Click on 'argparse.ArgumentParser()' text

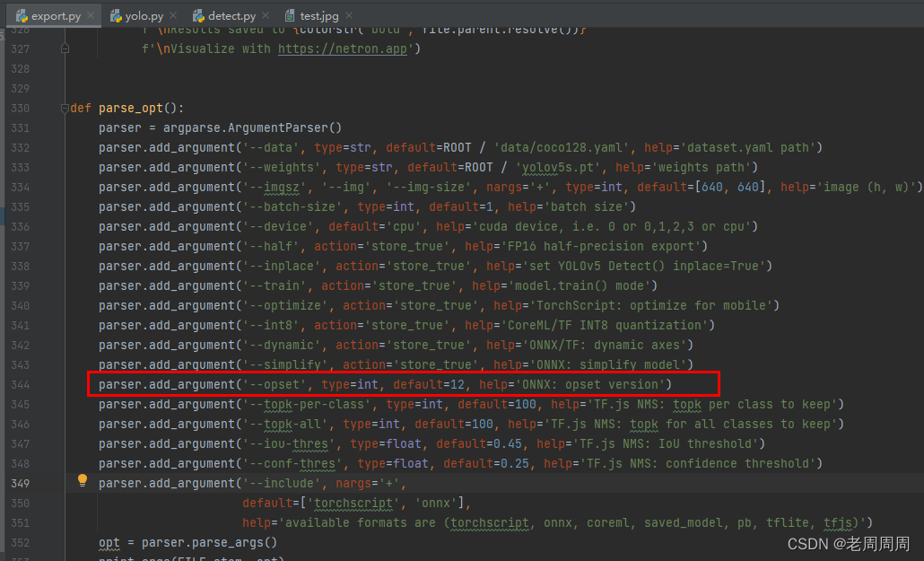coord(252,127)
